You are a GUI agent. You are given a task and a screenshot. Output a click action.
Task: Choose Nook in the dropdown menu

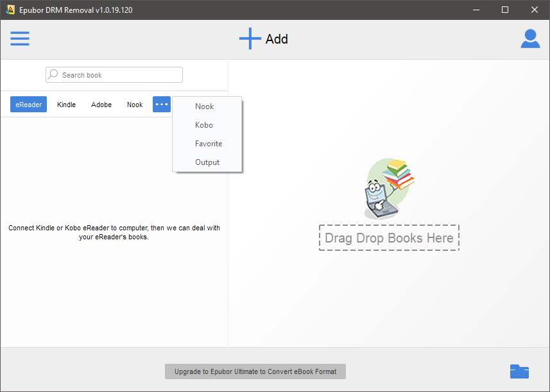(x=207, y=107)
